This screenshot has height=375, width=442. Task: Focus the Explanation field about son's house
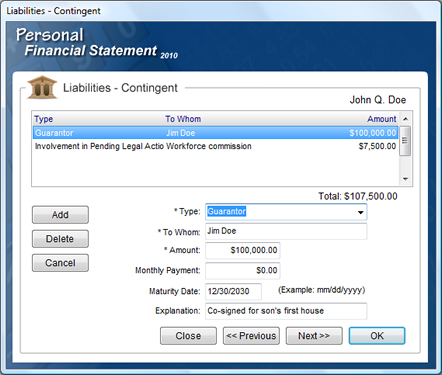tap(286, 311)
